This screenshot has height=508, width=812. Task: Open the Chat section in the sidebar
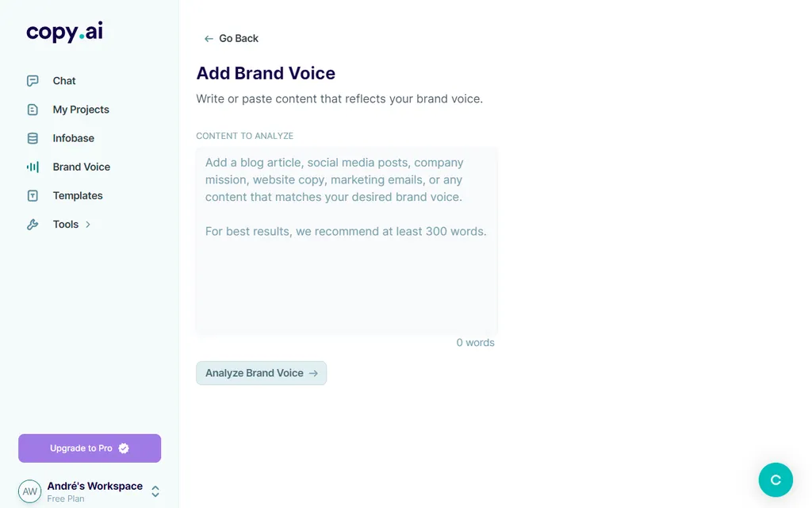[x=63, y=80]
